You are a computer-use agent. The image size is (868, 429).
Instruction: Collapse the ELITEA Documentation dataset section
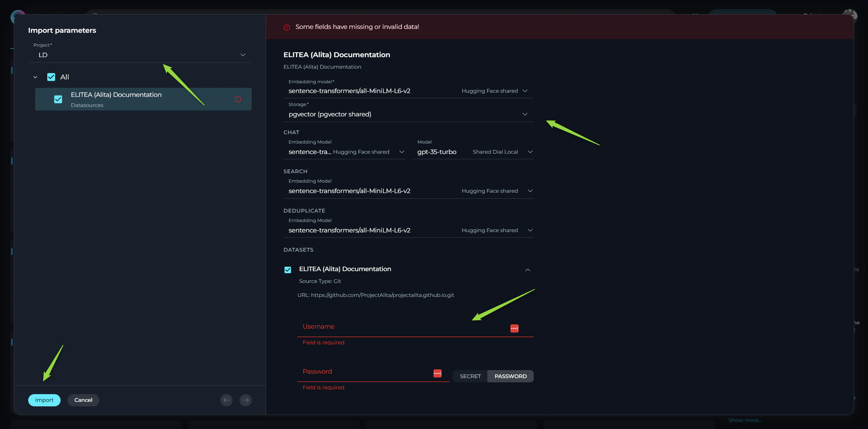527,270
